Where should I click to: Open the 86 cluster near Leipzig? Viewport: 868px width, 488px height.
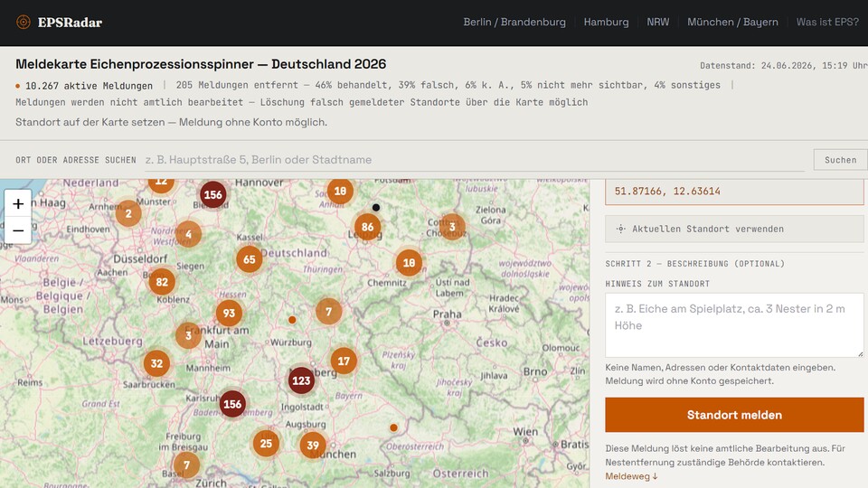coord(368,227)
